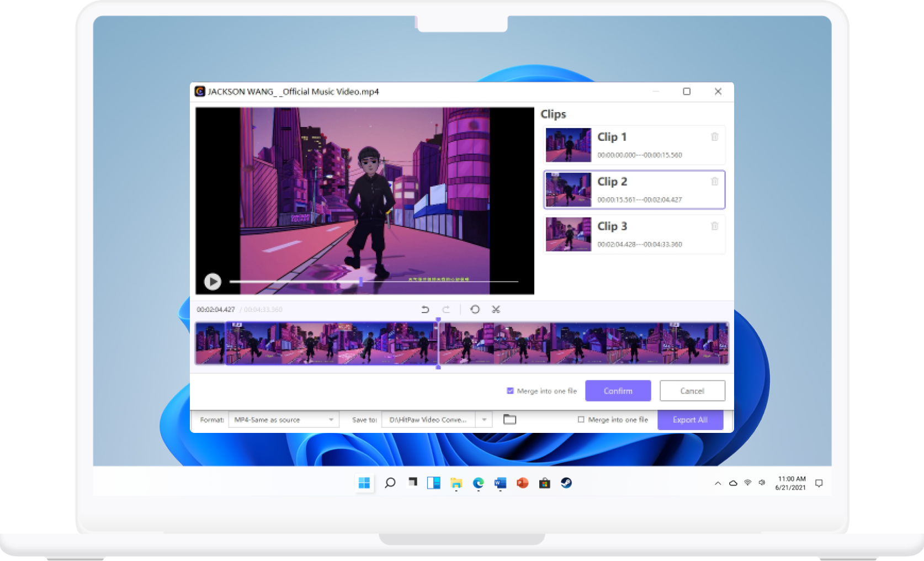This screenshot has width=924, height=561.
Task: Delete Clip 3 with trash icon
Action: pyautogui.click(x=715, y=226)
